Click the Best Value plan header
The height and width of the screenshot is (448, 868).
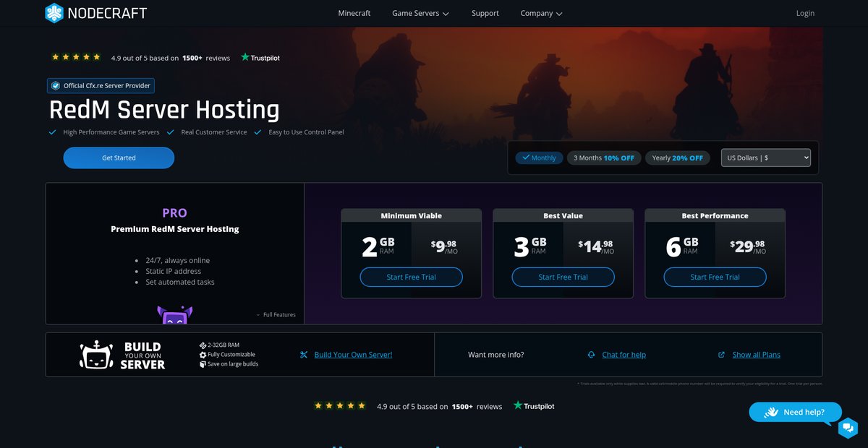pos(563,215)
